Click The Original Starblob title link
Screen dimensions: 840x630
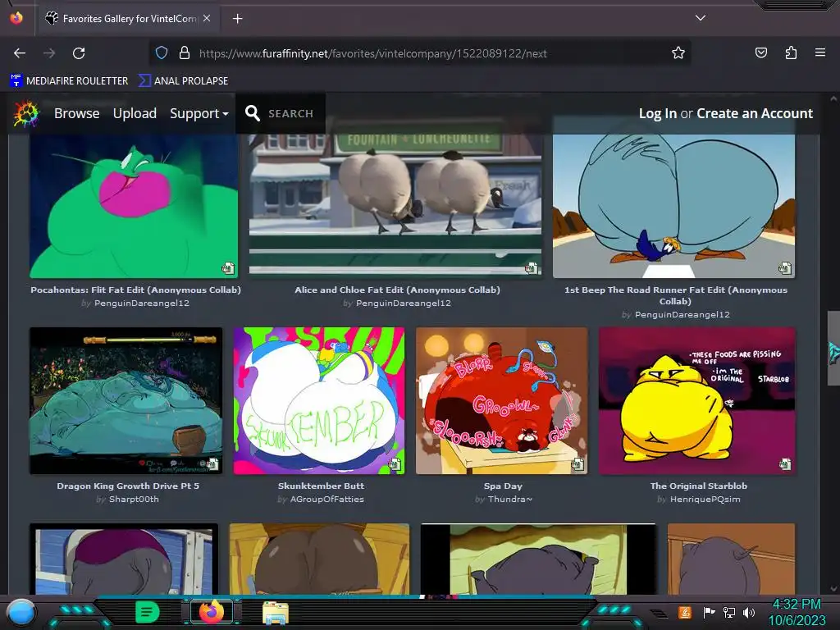click(x=699, y=486)
